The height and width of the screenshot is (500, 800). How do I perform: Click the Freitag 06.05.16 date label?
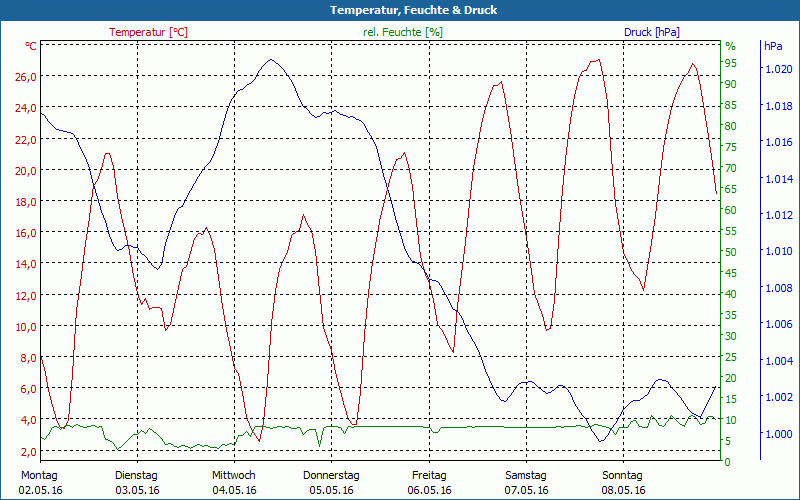[x=429, y=483]
